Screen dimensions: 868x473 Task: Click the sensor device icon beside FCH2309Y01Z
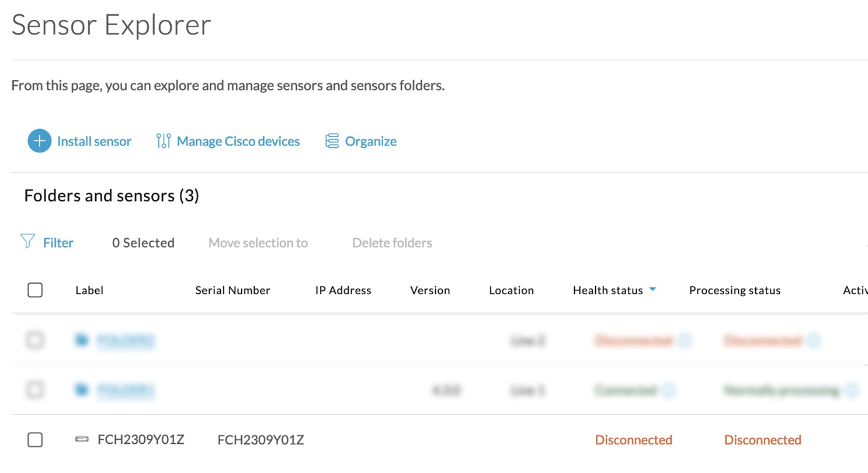[x=82, y=439]
